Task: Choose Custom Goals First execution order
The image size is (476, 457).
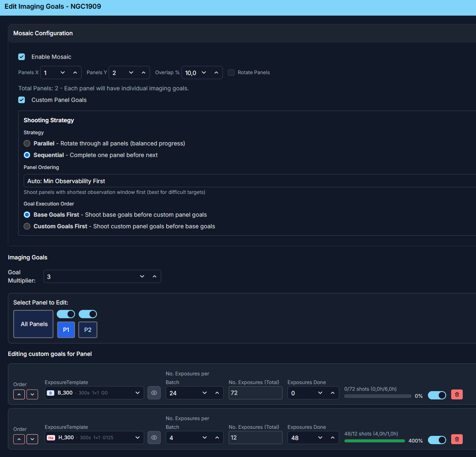Action: [x=27, y=226]
